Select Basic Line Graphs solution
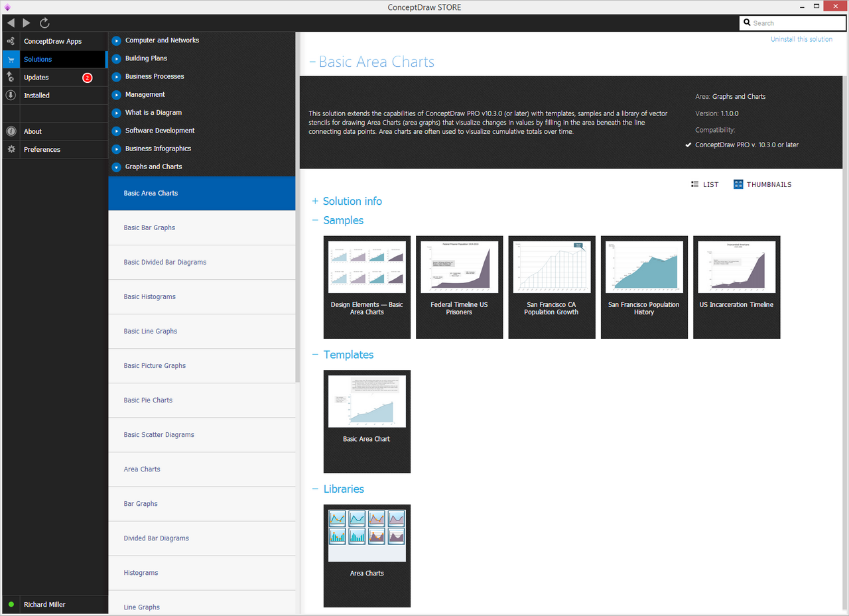 pos(202,331)
